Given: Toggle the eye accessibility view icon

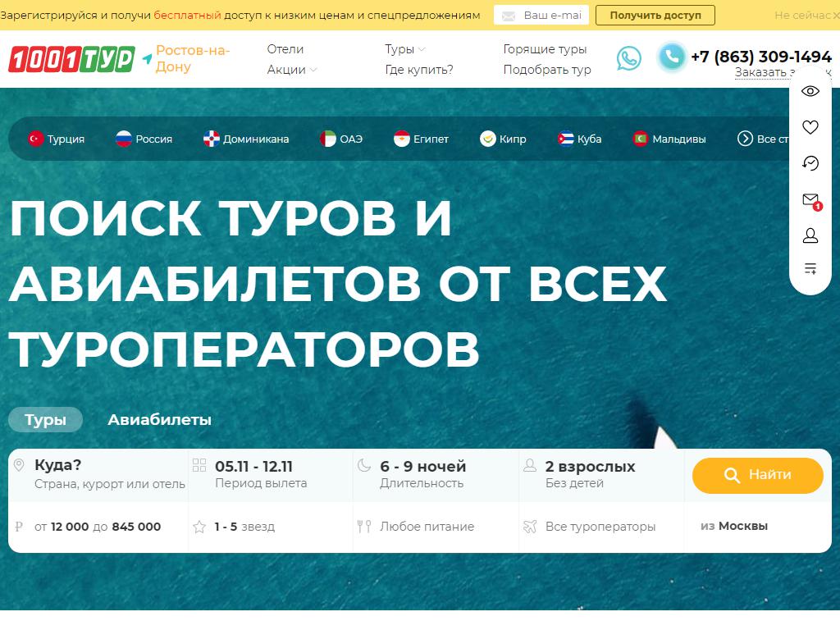Looking at the screenshot, I should point(810,91).
